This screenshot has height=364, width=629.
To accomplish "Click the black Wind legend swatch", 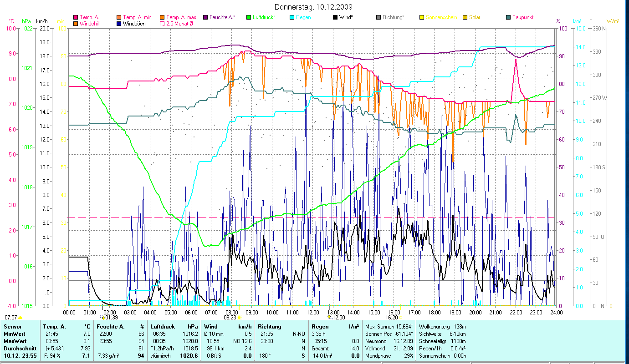I will [x=335, y=17].
